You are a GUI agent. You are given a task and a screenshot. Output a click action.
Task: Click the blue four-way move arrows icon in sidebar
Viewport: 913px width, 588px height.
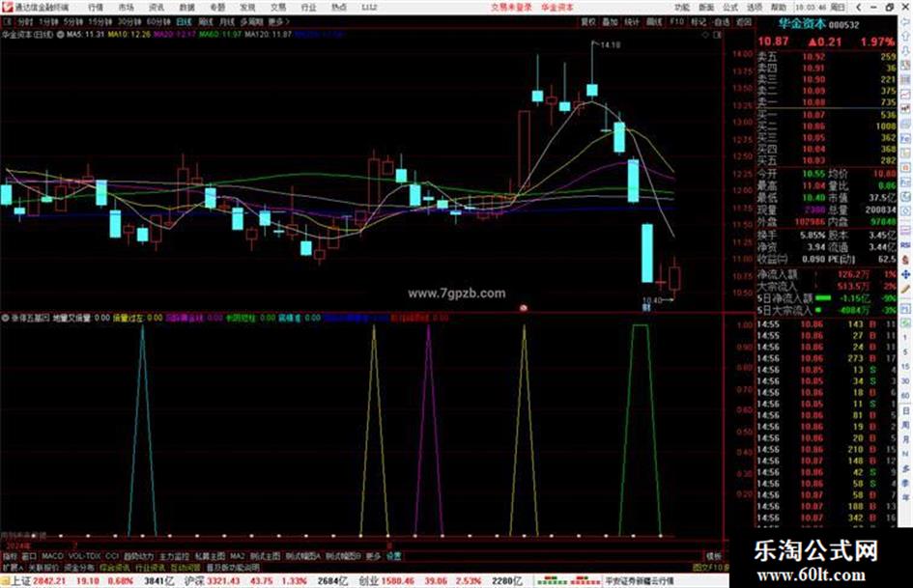pyautogui.click(x=905, y=274)
